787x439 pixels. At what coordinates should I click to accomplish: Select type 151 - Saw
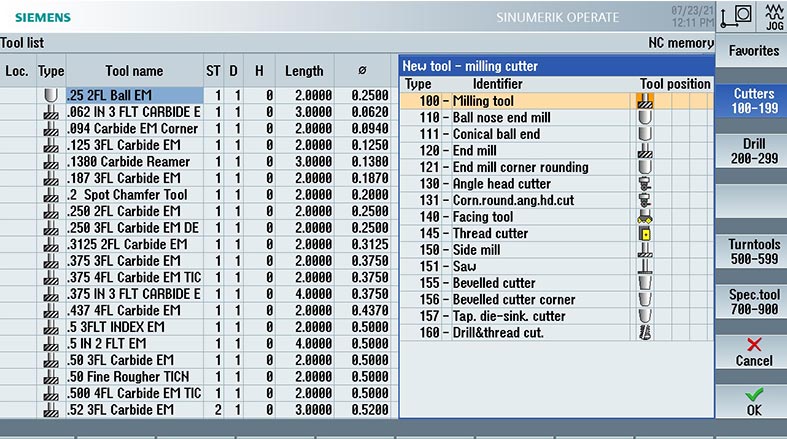pos(556,267)
